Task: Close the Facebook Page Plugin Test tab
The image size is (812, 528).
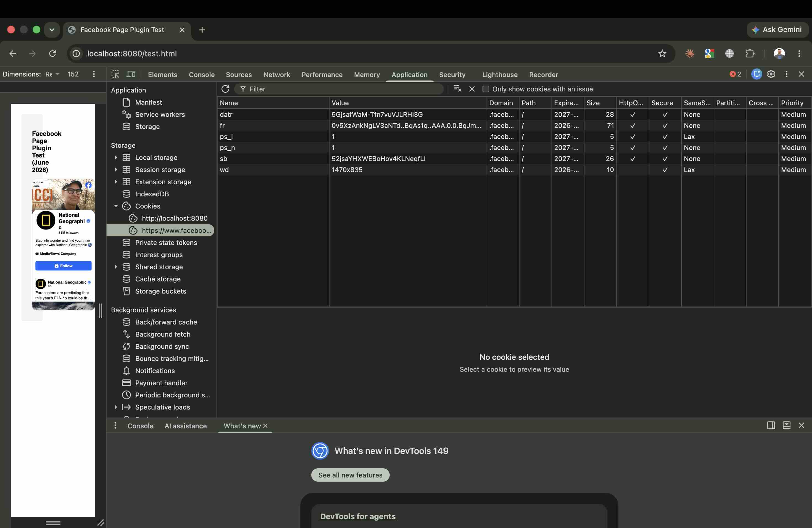Action: pyautogui.click(x=182, y=30)
